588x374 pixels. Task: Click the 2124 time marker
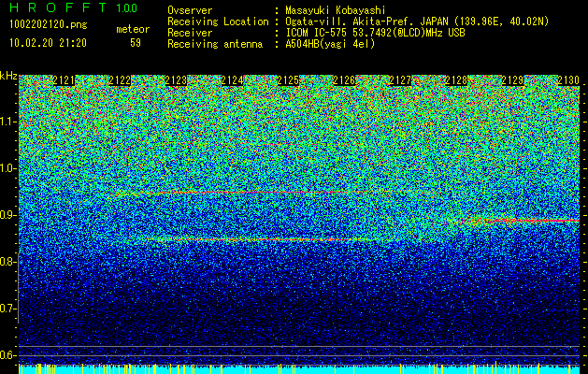click(232, 80)
